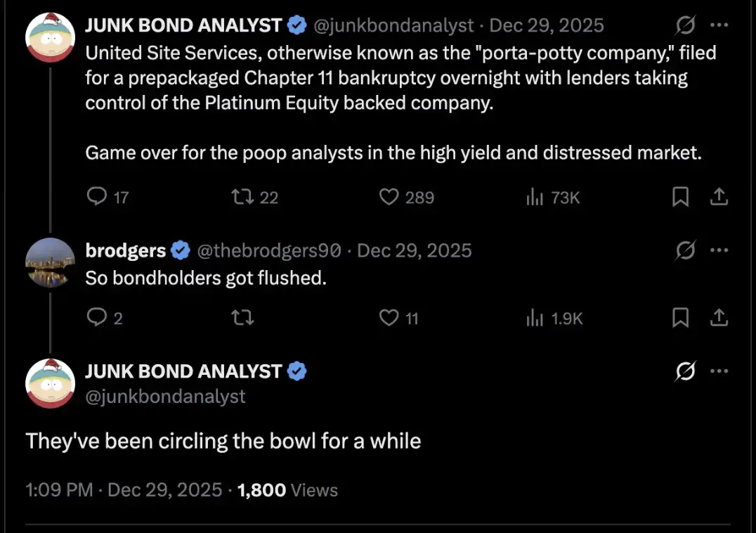Share the first Junk Bond Analyst tweet
This screenshot has width=756, height=533.
719,198
